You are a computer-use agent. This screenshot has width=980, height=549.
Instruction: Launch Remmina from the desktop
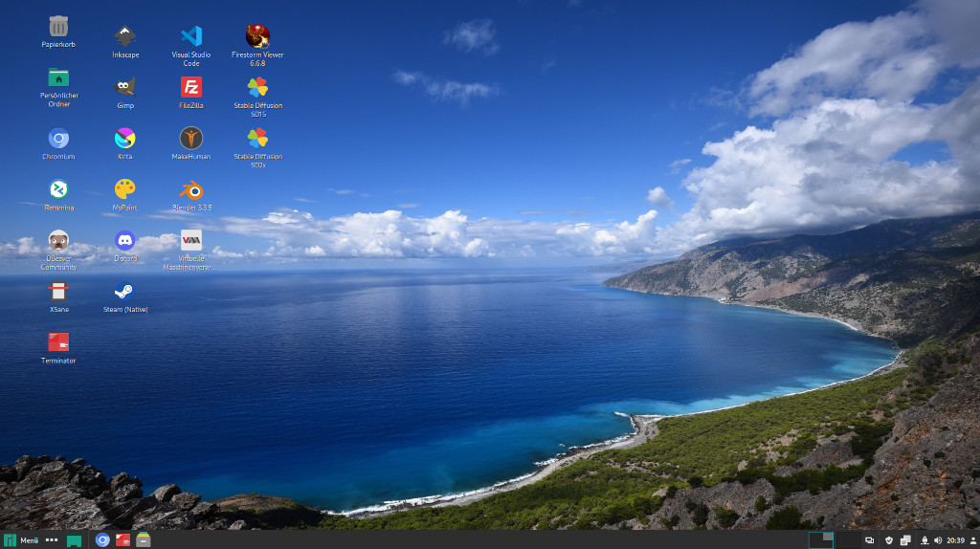(x=58, y=189)
